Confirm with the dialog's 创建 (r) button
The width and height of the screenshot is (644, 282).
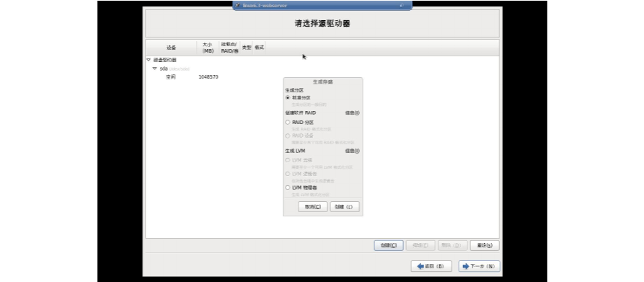(x=345, y=207)
